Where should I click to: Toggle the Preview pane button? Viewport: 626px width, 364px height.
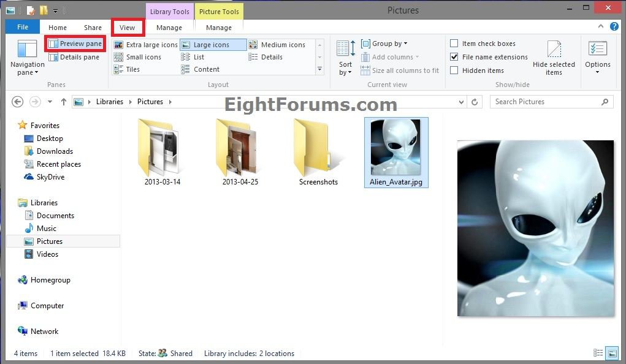click(75, 44)
